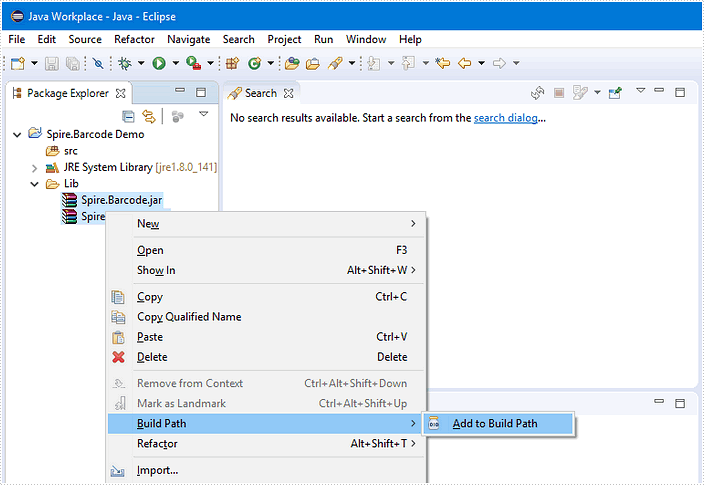The image size is (704, 485).
Task: Open the Source menu
Action: pos(85,40)
